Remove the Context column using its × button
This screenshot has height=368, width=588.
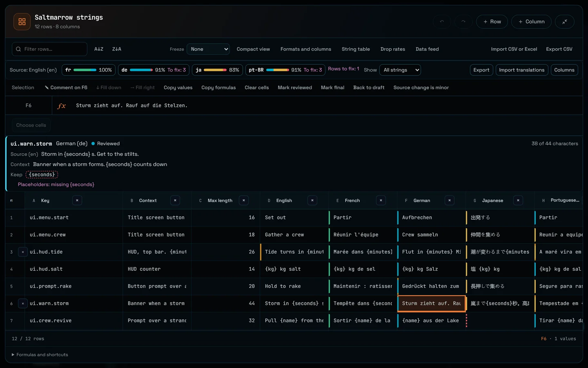click(x=175, y=200)
